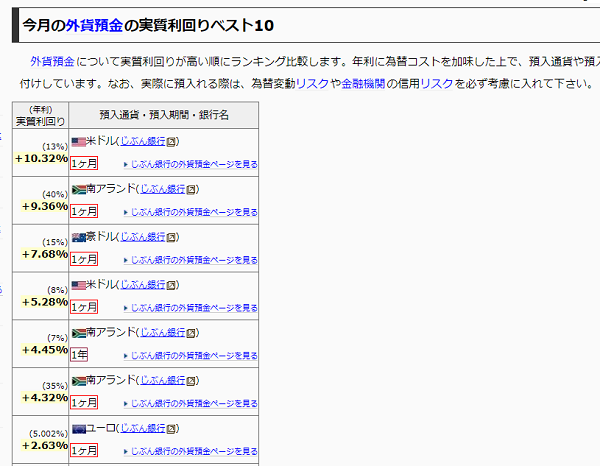View 外貨預金ページ link in +9.36% row
This screenshot has height=466, width=600.
[191, 212]
